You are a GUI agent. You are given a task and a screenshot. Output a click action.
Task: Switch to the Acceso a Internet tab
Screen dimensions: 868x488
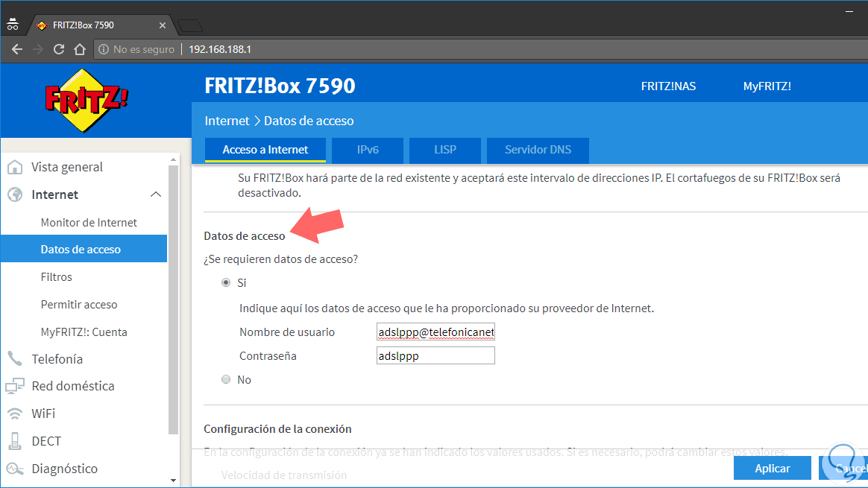[265, 150]
